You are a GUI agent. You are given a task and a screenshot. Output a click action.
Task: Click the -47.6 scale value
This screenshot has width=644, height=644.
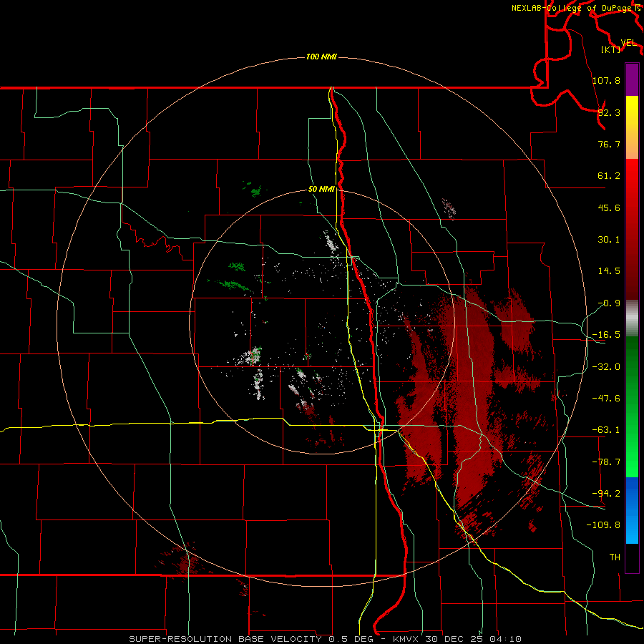tap(606, 399)
